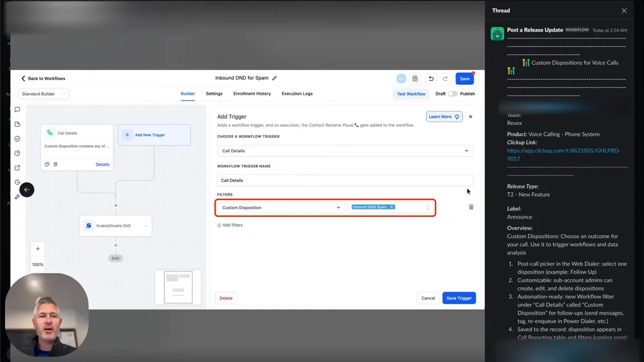
Task: Switch workflow from Draft to Publish
Action: coord(452,94)
